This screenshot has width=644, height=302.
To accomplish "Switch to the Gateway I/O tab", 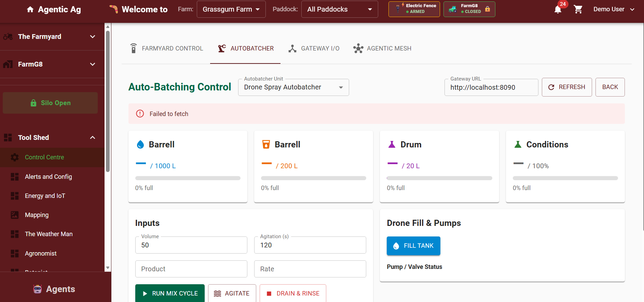I will click(314, 48).
